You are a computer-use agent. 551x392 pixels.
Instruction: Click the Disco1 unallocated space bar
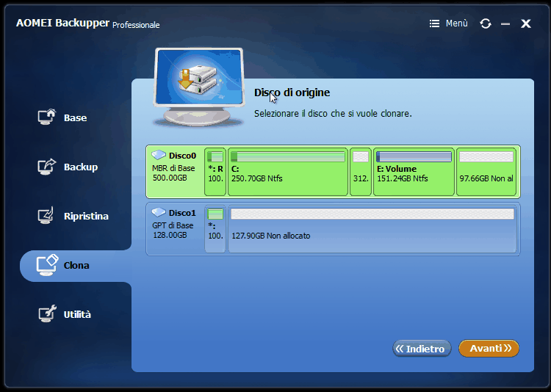tap(372, 214)
